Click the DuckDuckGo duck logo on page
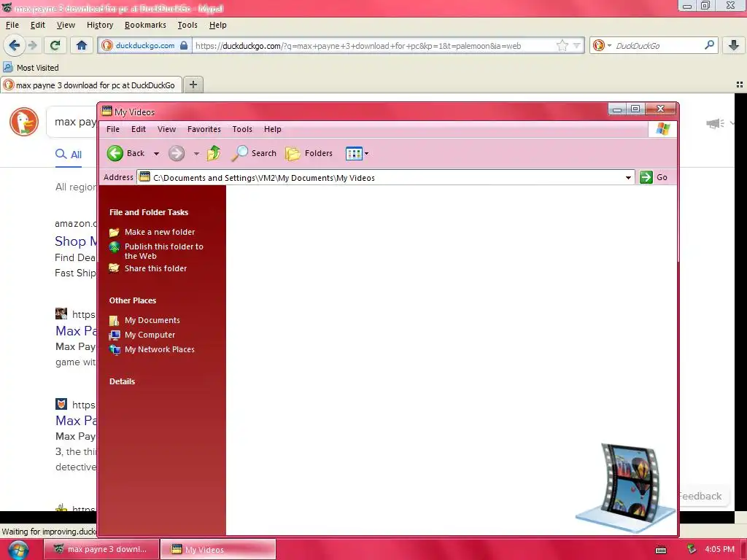Screen dimensions: 747x560 (x=24, y=122)
